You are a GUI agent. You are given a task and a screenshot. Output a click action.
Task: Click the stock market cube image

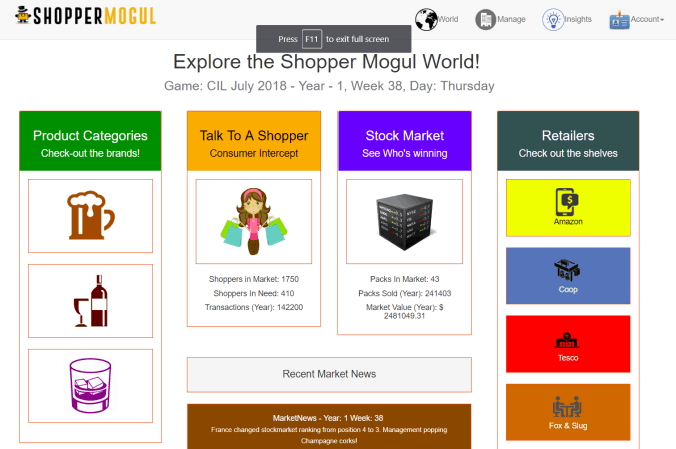404,221
